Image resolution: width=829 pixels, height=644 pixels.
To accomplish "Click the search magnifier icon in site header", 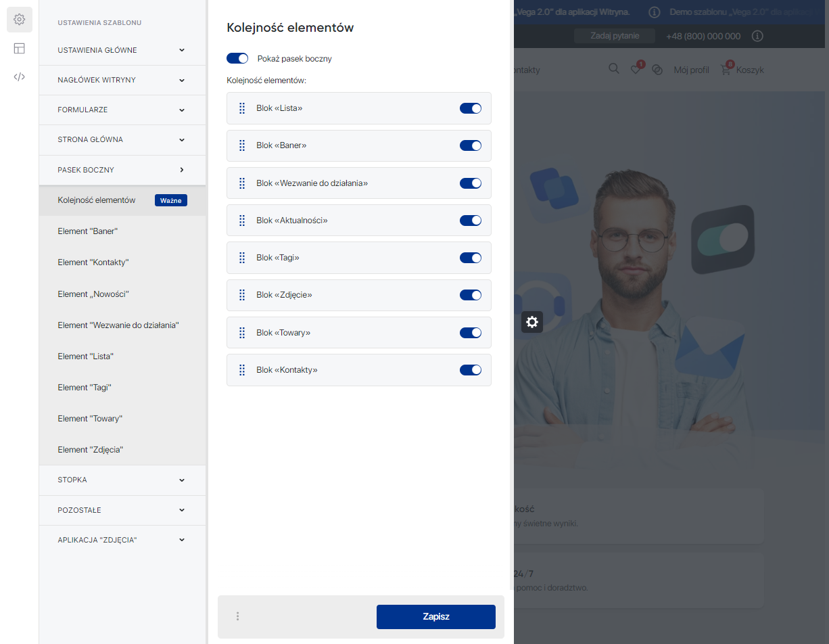I will tap(613, 69).
